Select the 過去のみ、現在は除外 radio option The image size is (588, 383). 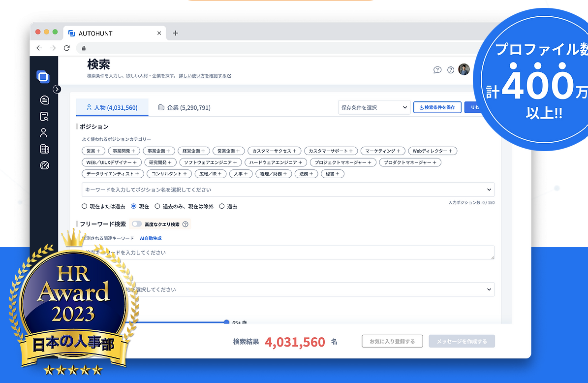point(157,207)
